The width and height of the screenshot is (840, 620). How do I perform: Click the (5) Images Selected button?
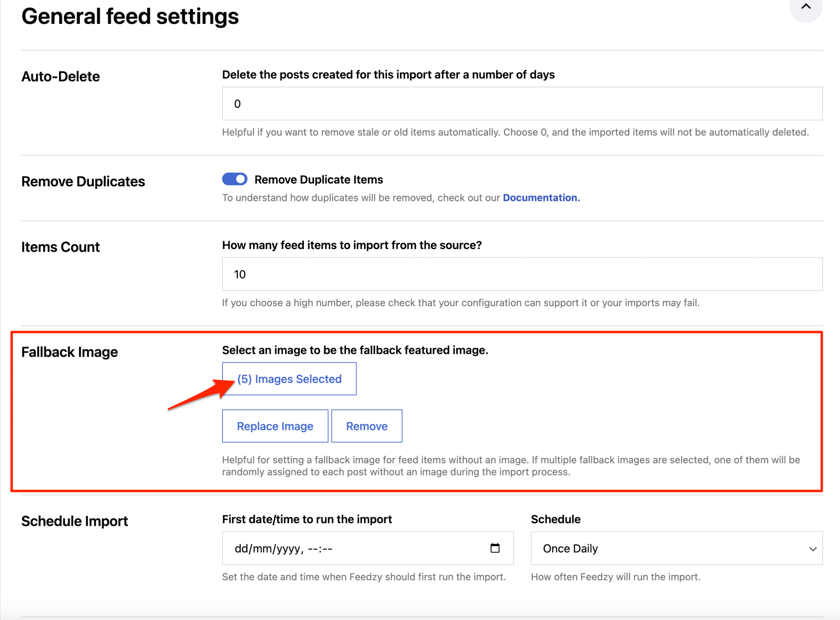(x=289, y=379)
